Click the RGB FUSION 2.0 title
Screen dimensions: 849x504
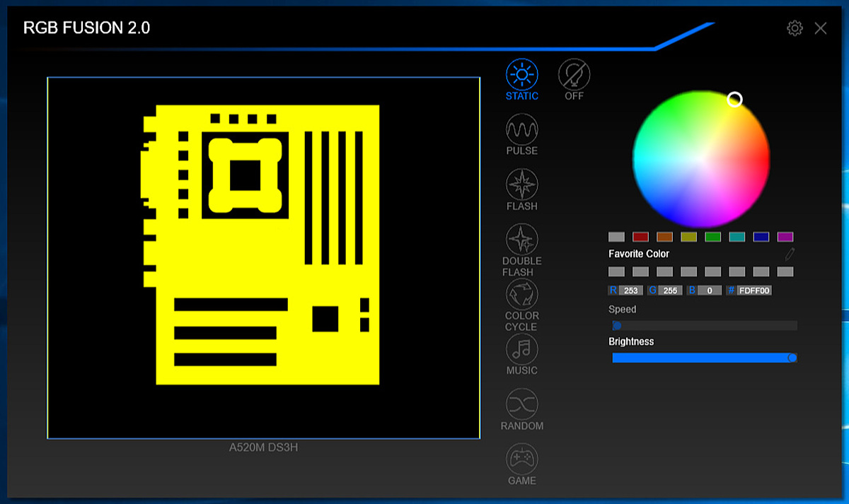86,28
